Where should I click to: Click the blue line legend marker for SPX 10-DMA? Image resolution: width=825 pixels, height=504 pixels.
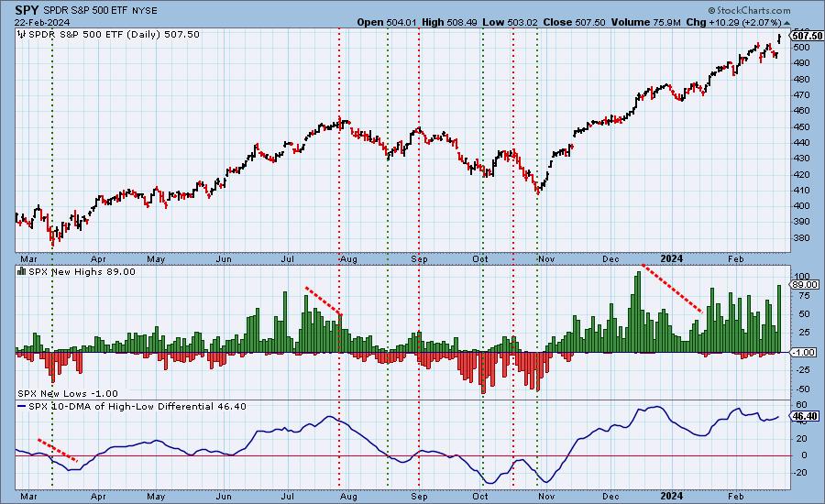coord(22,407)
